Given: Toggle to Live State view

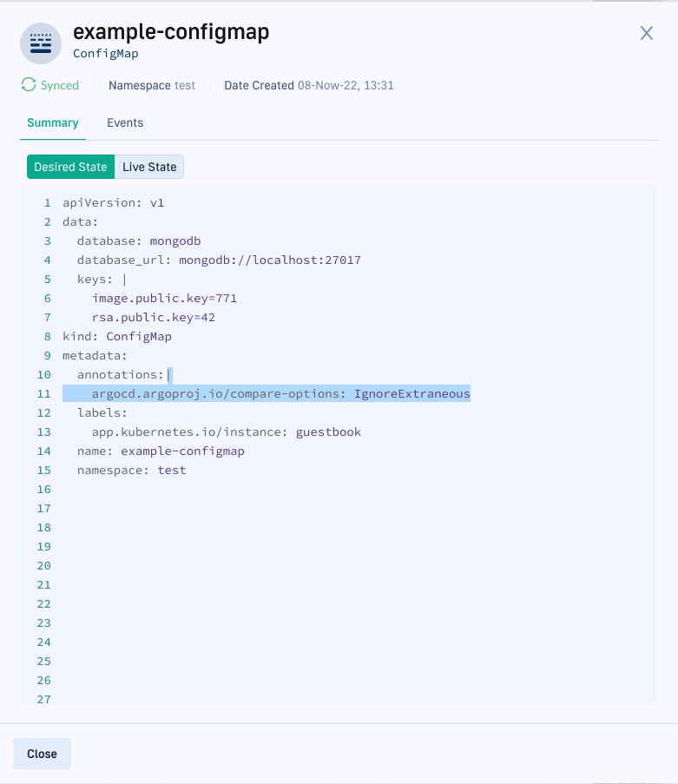Looking at the screenshot, I should point(149,167).
